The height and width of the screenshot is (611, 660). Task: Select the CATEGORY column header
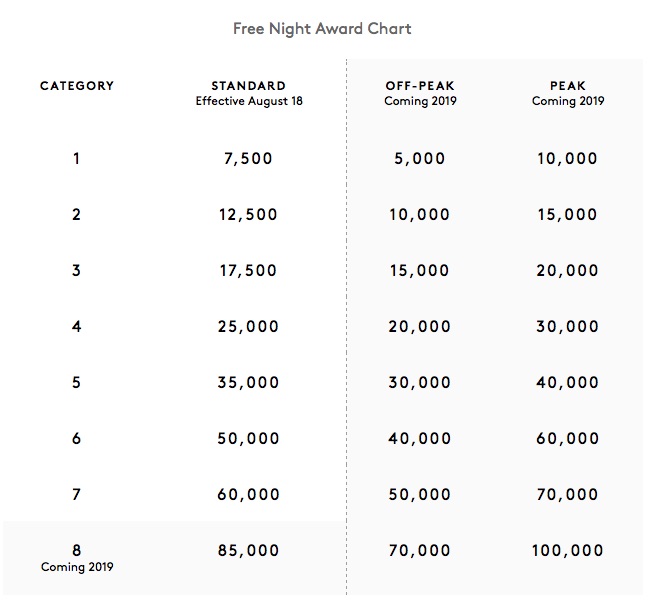[x=77, y=86]
